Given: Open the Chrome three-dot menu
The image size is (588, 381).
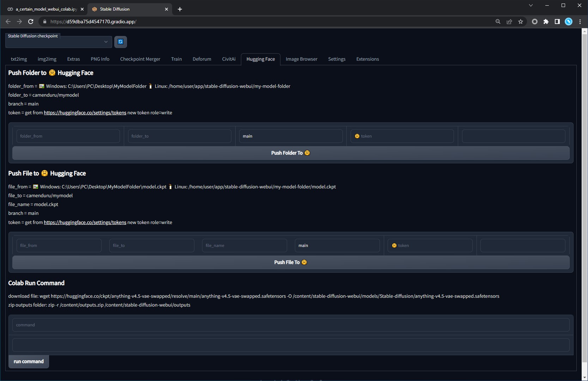Looking at the screenshot, I should pos(580,22).
